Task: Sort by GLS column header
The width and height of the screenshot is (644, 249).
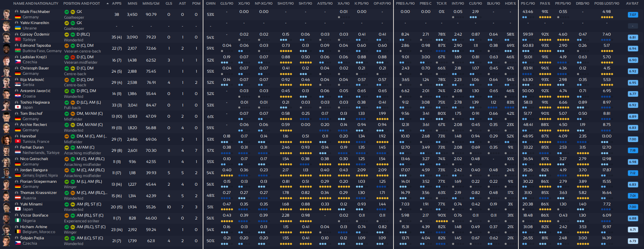Action: [x=169, y=4]
